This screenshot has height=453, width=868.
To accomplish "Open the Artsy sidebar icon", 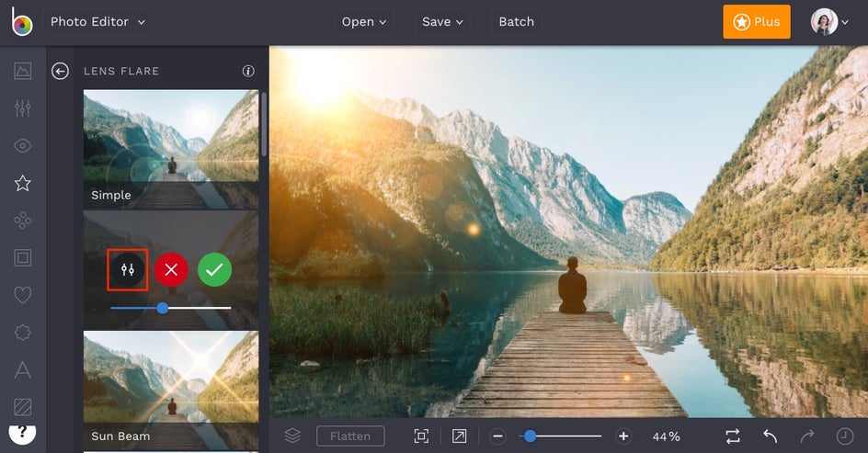I will pos(23,221).
